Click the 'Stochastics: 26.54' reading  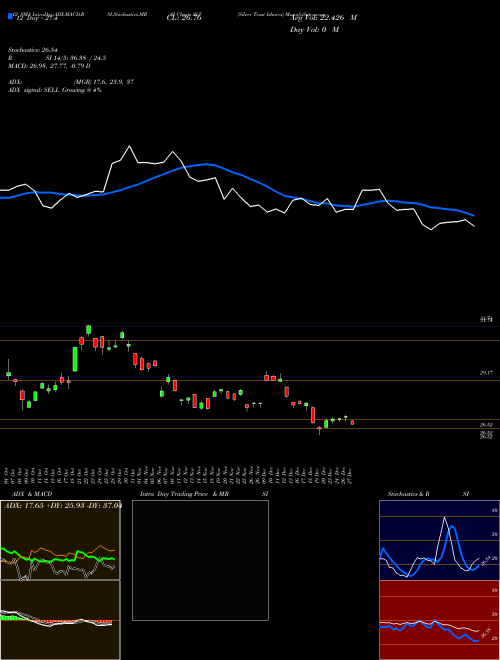click(31, 50)
